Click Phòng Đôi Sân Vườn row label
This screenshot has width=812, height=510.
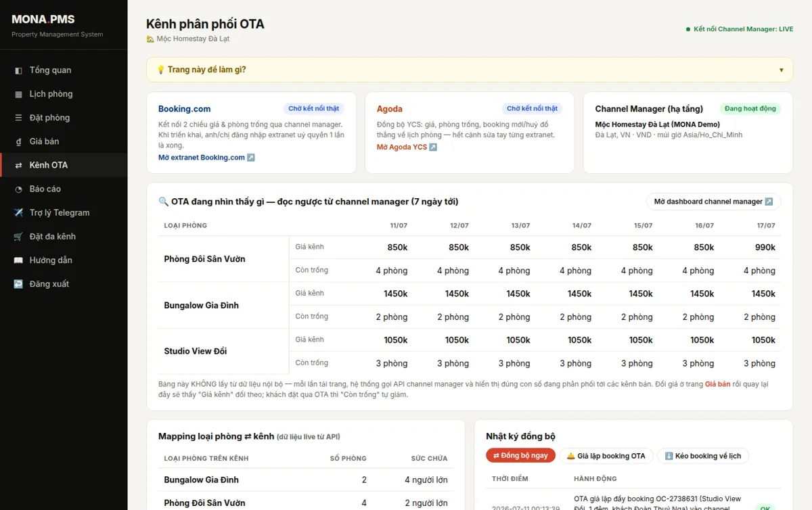204,259
